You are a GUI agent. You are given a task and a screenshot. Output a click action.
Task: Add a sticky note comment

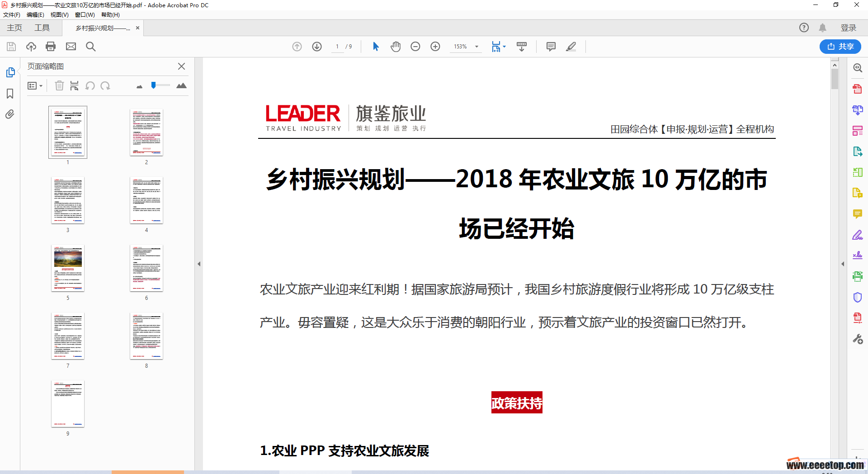551,47
